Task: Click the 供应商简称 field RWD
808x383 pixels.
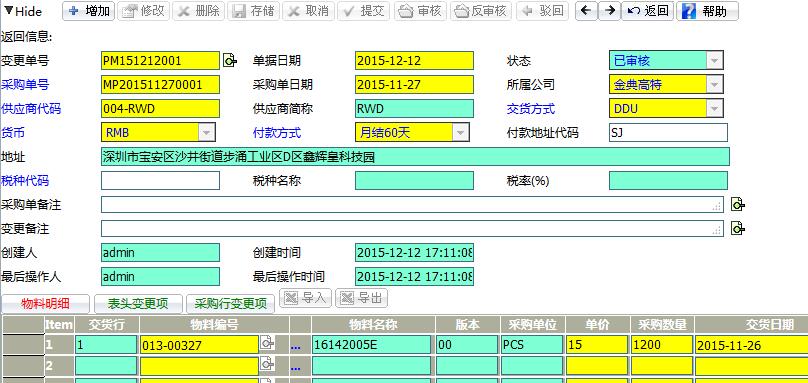Action: point(414,109)
